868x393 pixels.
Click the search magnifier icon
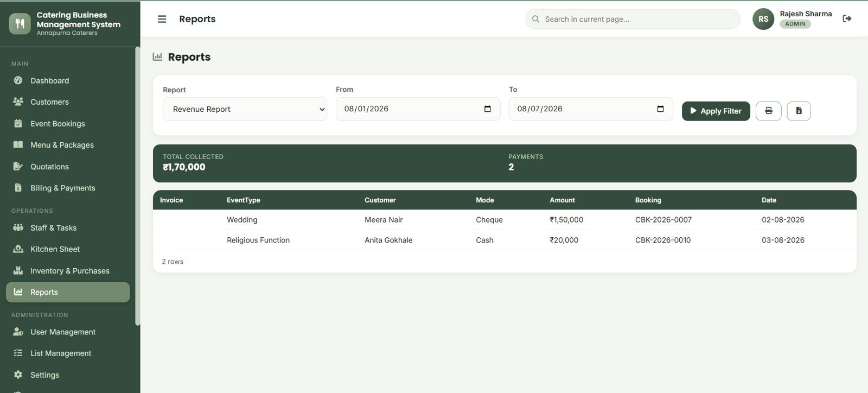click(535, 19)
